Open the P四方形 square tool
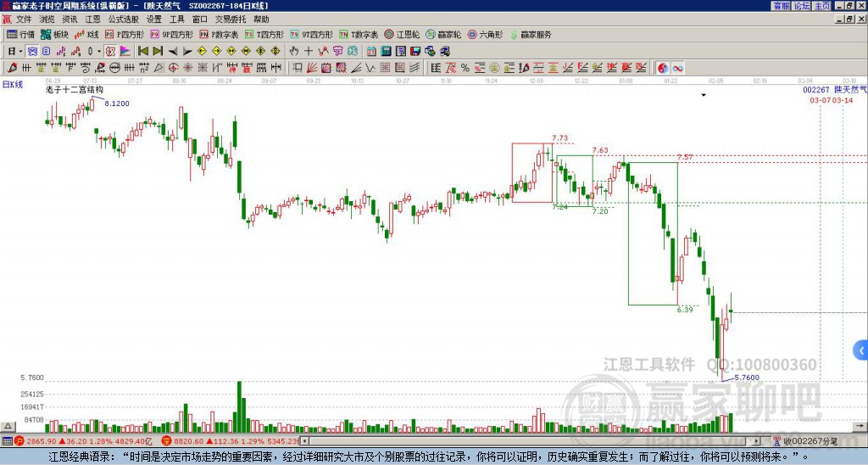The height and width of the screenshot is (465, 868). tap(125, 34)
